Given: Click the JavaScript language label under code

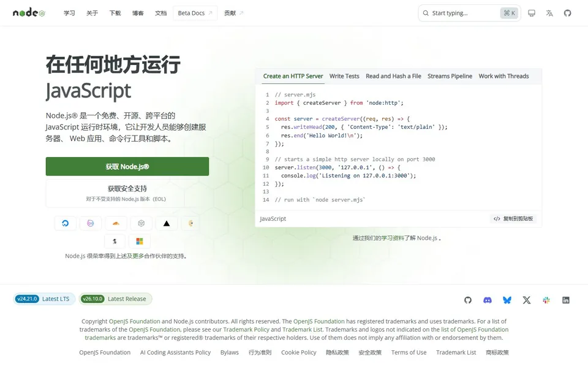Looking at the screenshot, I should [273, 218].
